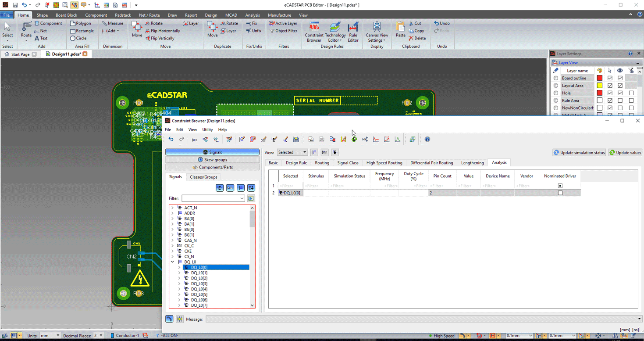This screenshot has height=341, width=644.
Task: Expand the ACT_N signal tree node
Action: click(x=172, y=208)
